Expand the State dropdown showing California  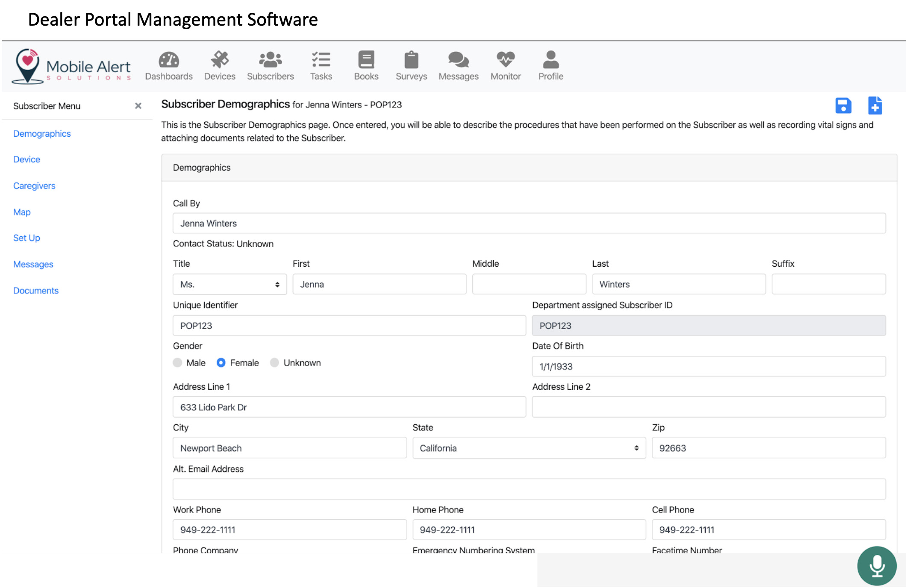(x=529, y=448)
